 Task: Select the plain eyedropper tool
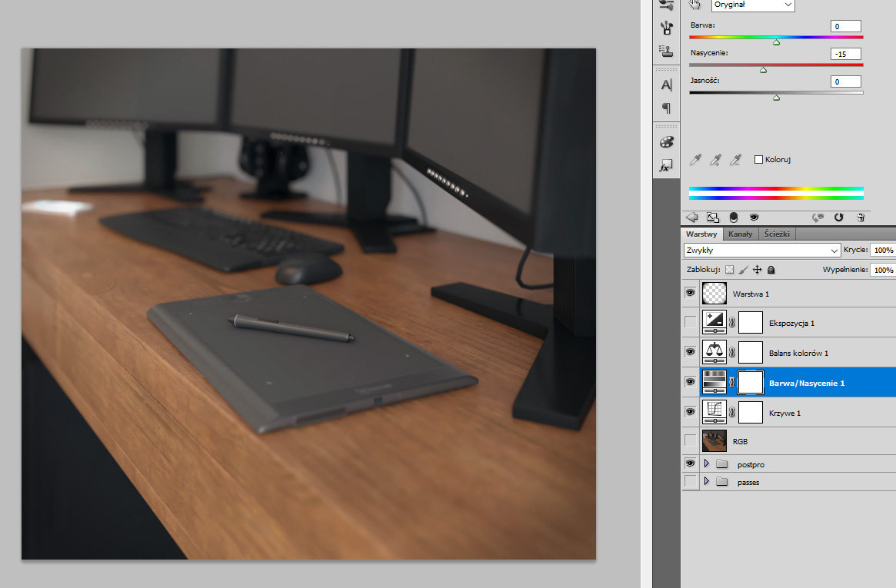coord(695,160)
